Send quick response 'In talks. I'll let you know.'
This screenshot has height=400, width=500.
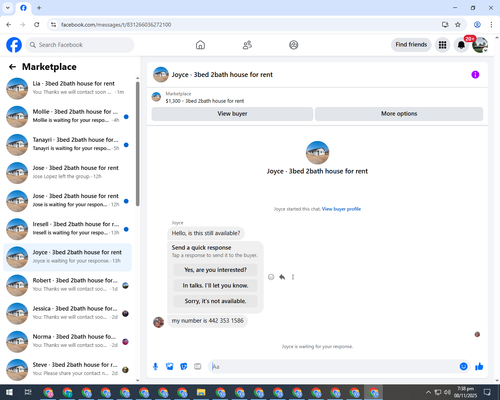click(x=215, y=285)
